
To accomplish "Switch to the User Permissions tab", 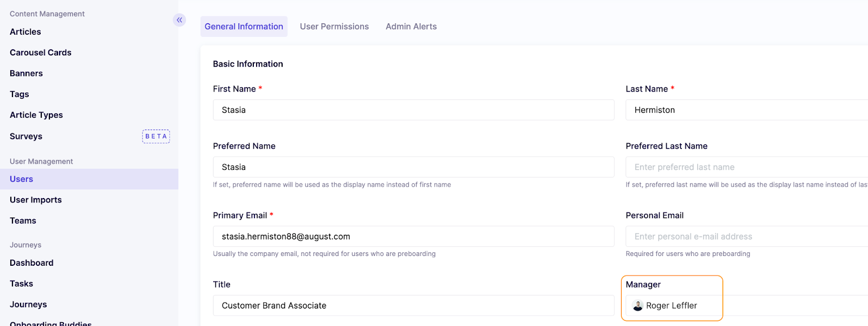I will point(334,27).
